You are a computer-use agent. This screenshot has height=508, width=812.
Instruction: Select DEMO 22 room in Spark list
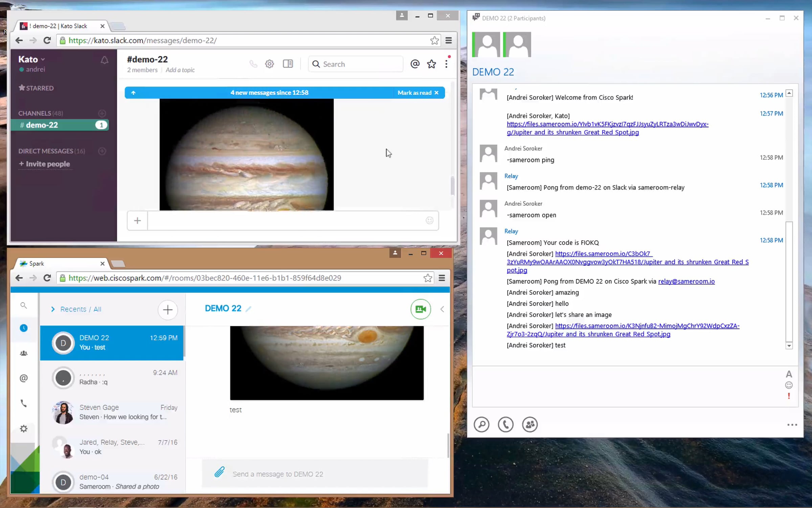(112, 343)
